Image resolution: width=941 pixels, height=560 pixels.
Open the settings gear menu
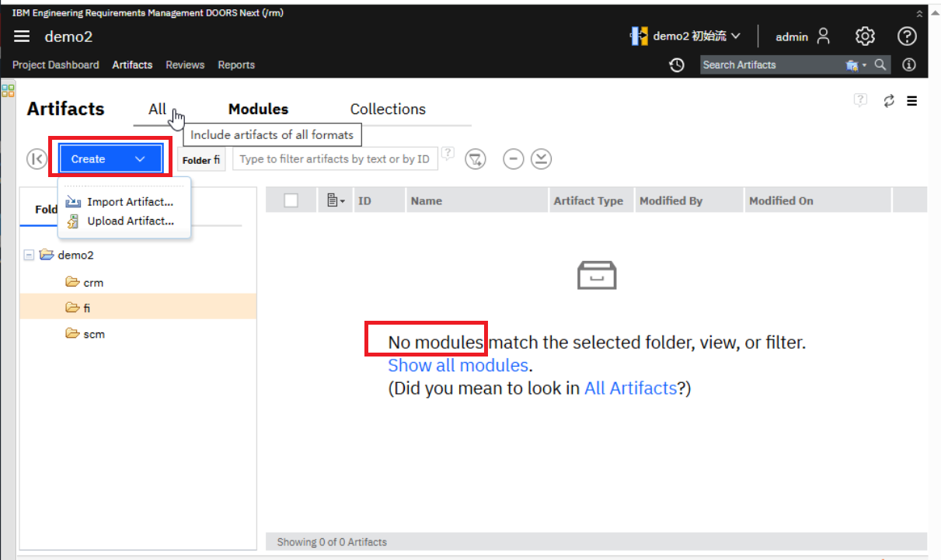pos(865,37)
